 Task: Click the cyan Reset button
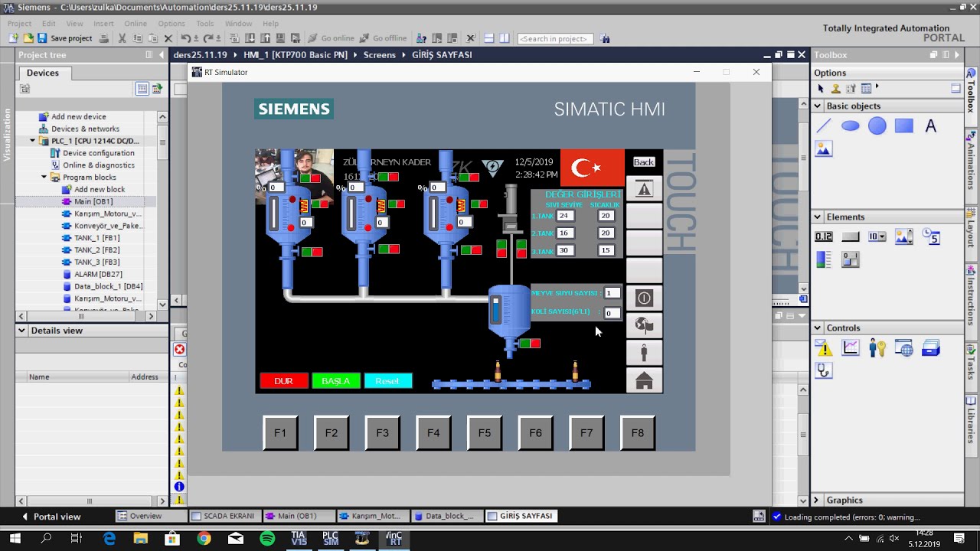click(387, 381)
